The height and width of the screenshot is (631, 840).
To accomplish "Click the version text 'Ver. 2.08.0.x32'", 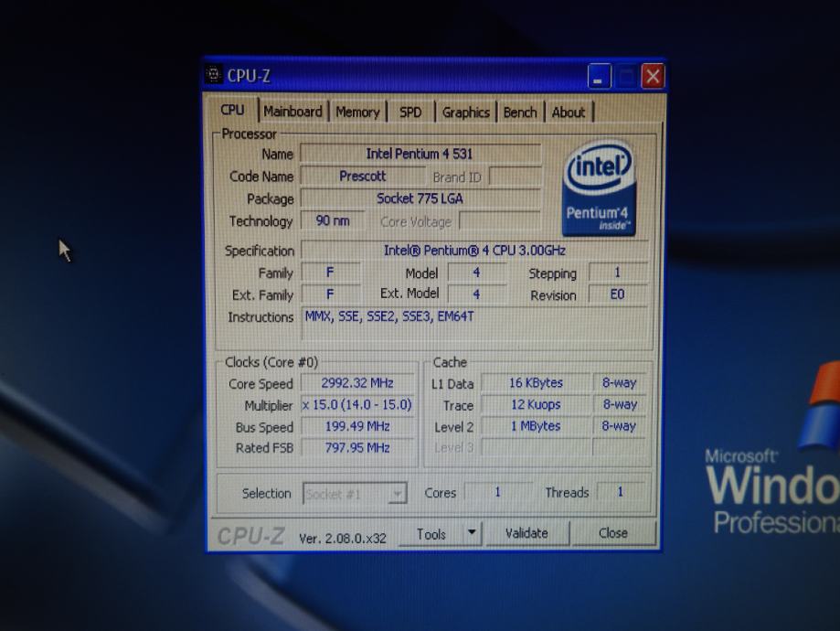I will 343,539.
